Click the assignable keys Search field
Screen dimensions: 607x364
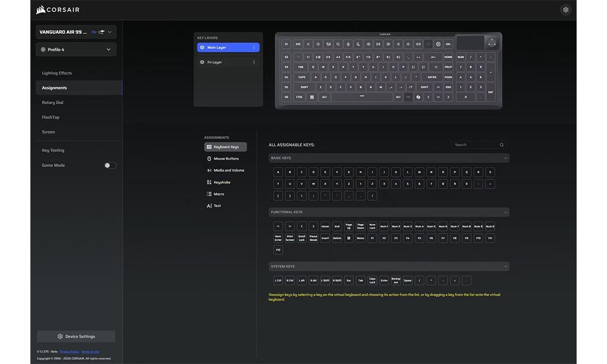click(x=479, y=145)
